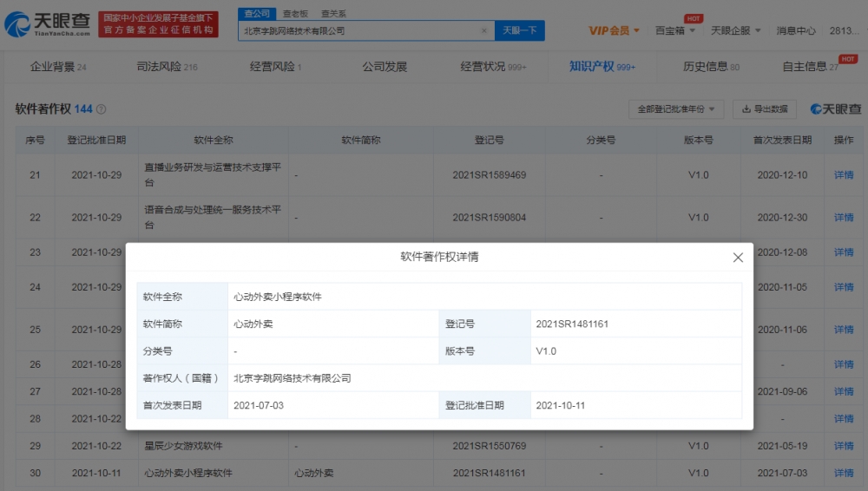Open the 天眼企服 dropdown menu
868x491 pixels.
pyautogui.click(x=736, y=30)
